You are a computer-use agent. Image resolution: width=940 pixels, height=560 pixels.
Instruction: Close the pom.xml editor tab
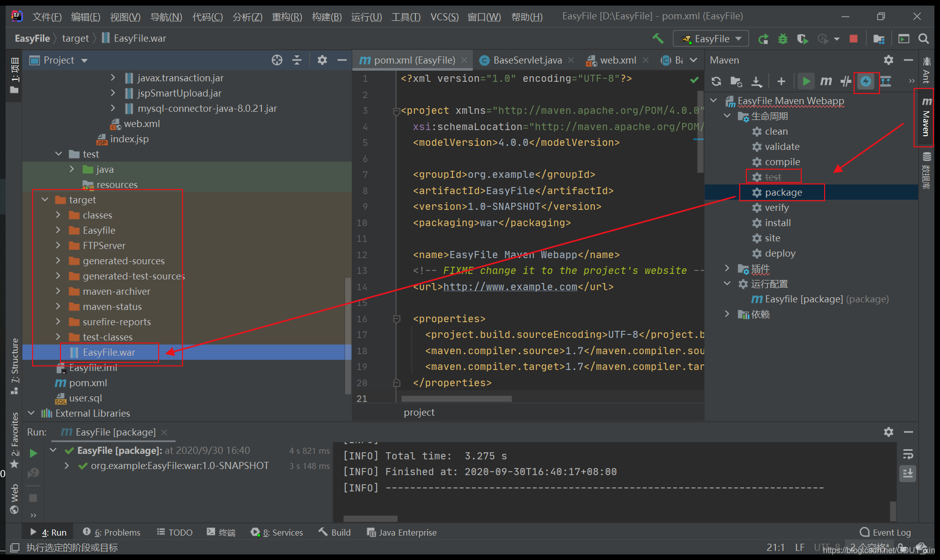coord(464,60)
